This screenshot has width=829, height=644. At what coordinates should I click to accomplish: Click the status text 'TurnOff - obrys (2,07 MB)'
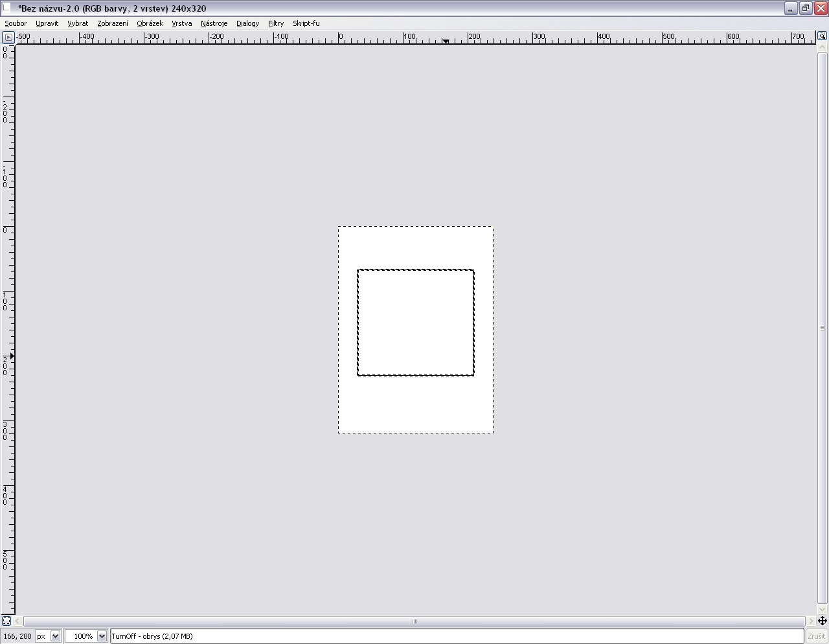[x=152, y=636]
